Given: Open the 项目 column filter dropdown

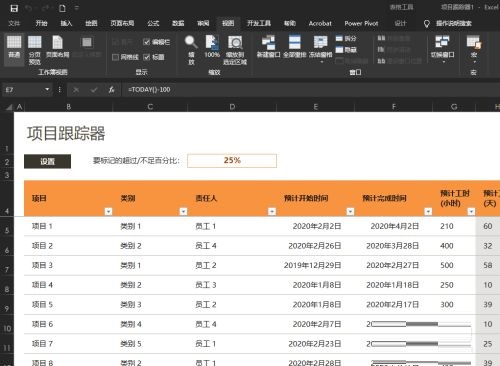Looking at the screenshot, I should tap(108, 211).
